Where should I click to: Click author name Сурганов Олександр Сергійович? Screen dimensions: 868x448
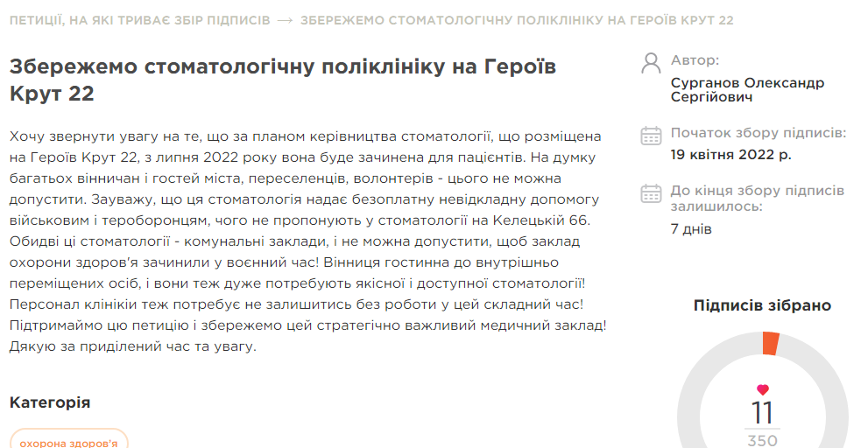pyautogui.click(x=747, y=91)
